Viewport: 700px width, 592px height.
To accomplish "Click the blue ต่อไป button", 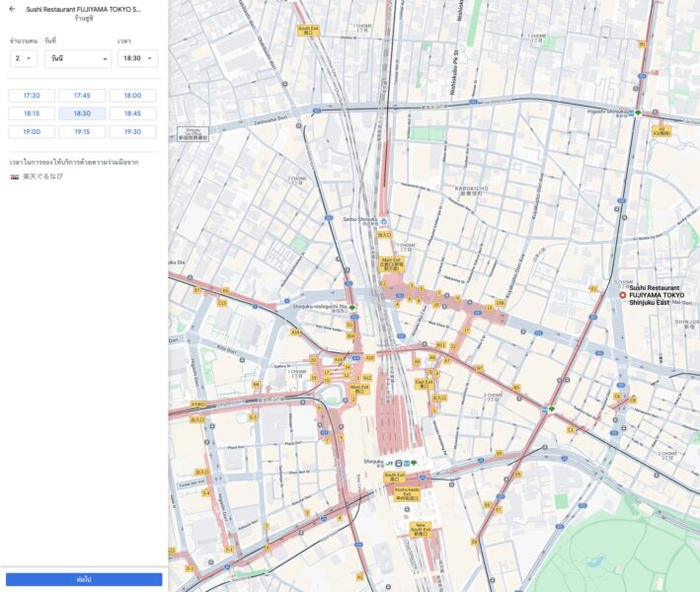I will point(84,579).
